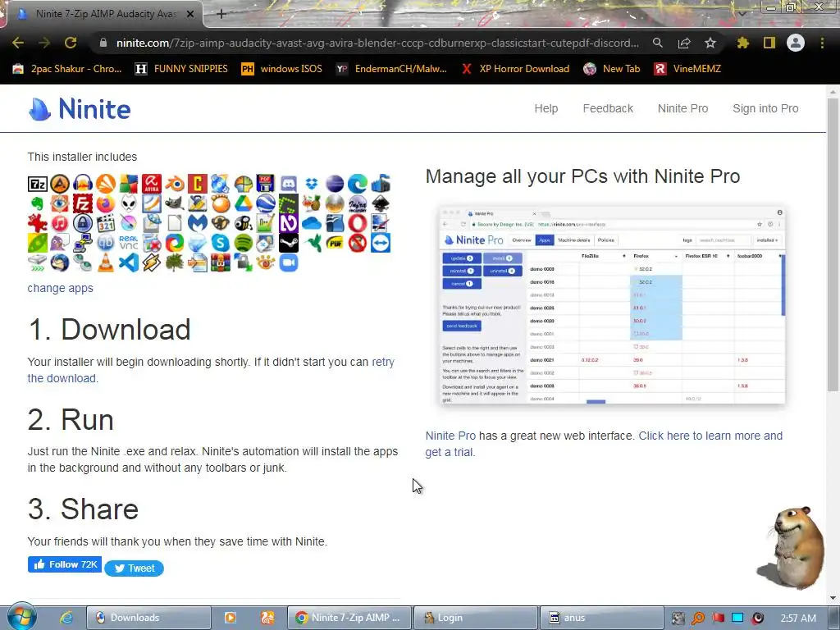Select the Winamp lightning icon
Screen dimensions: 840x630
[x=152, y=262]
